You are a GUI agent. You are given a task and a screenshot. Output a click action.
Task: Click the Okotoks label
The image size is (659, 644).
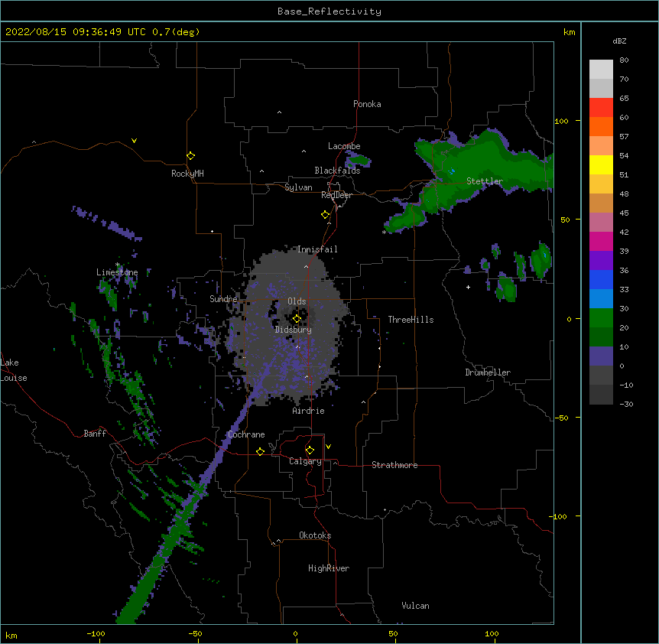315,535
